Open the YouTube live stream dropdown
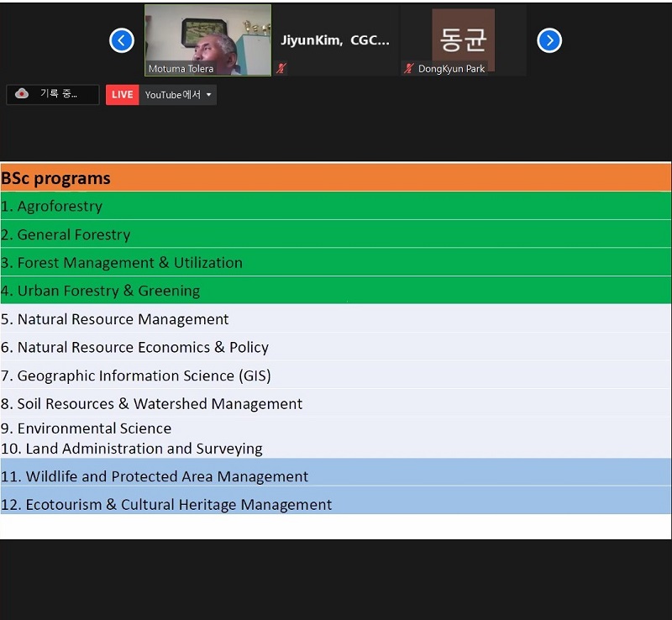The image size is (672, 620). 178,95
